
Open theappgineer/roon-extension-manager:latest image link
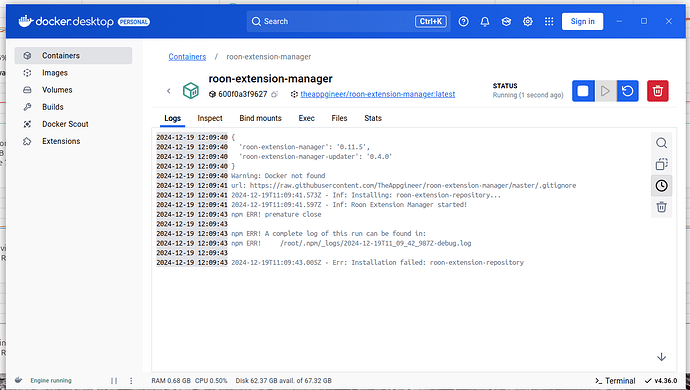point(378,94)
